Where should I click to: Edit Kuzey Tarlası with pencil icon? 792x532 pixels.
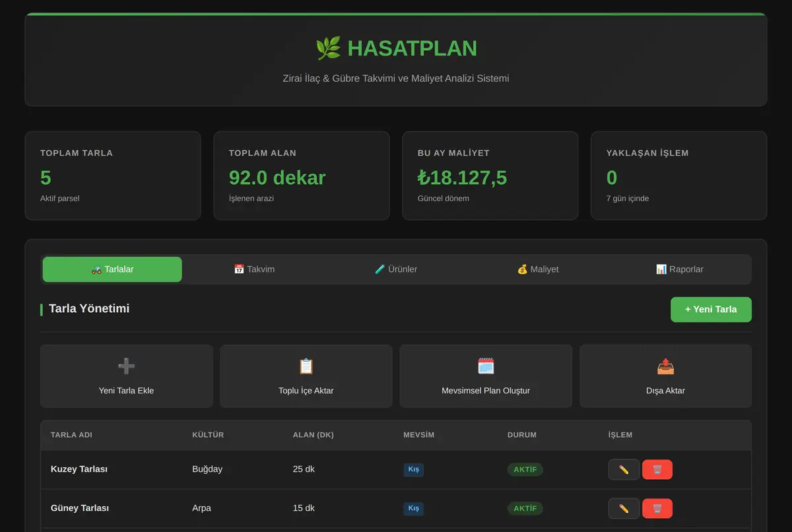tap(624, 469)
